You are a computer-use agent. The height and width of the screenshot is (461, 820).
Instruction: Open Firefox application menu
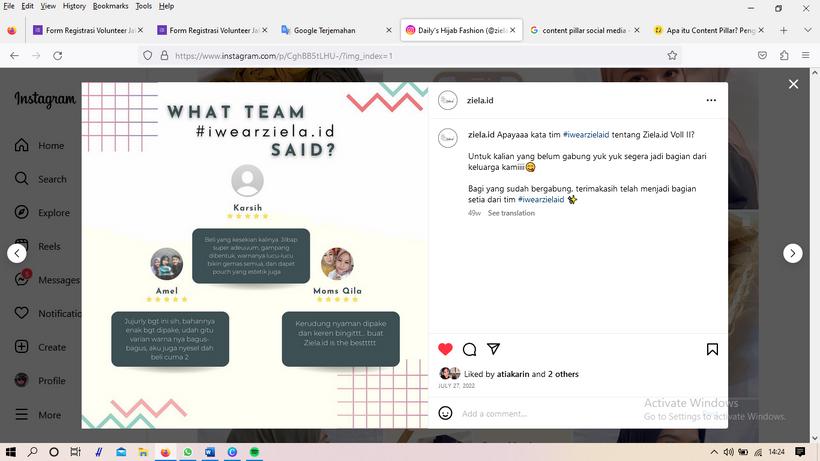tap(805, 55)
